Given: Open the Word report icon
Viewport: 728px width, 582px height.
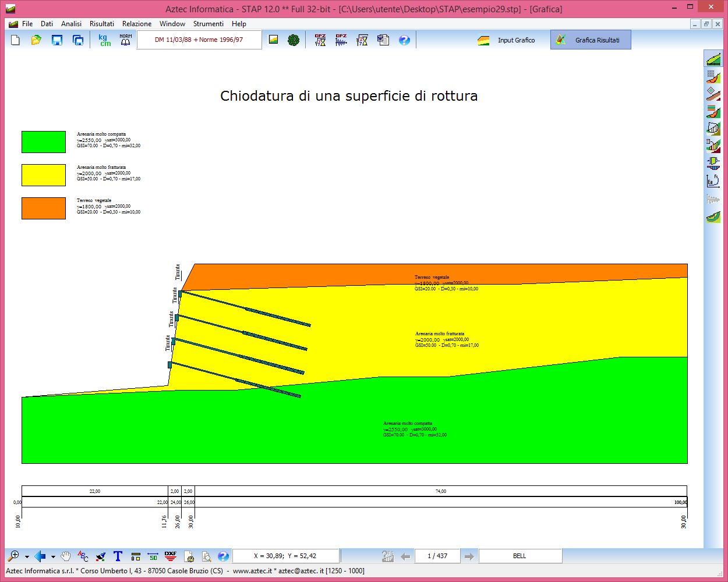Looking at the screenshot, I should 383,40.
